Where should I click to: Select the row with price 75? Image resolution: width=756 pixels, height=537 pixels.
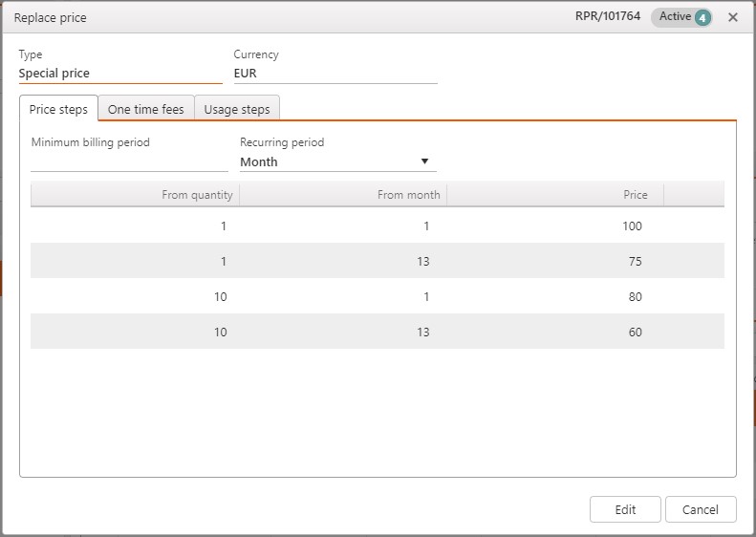coord(377,262)
